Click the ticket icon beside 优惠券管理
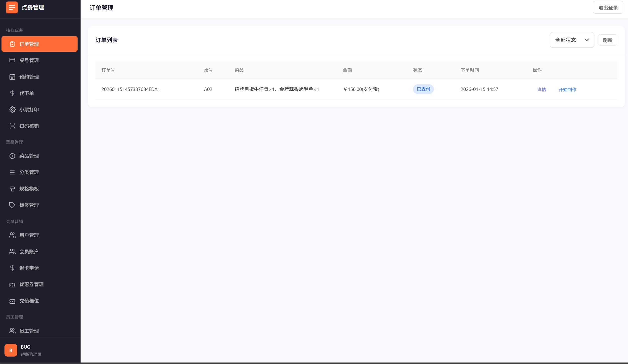Image resolution: width=628 pixels, height=364 pixels. coord(12,285)
